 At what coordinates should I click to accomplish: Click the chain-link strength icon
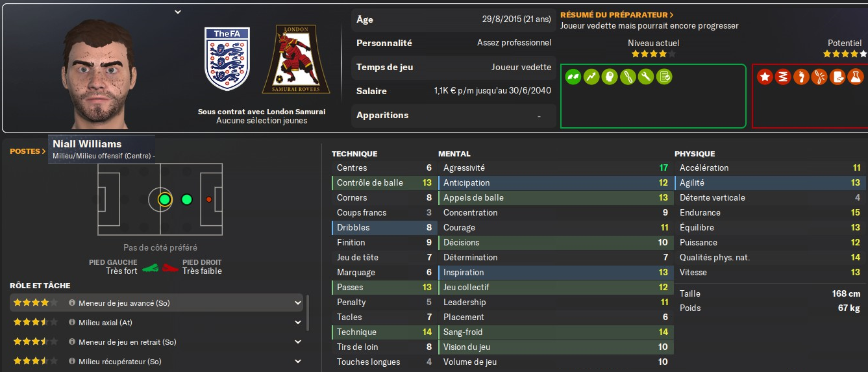pyautogui.click(x=627, y=77)
